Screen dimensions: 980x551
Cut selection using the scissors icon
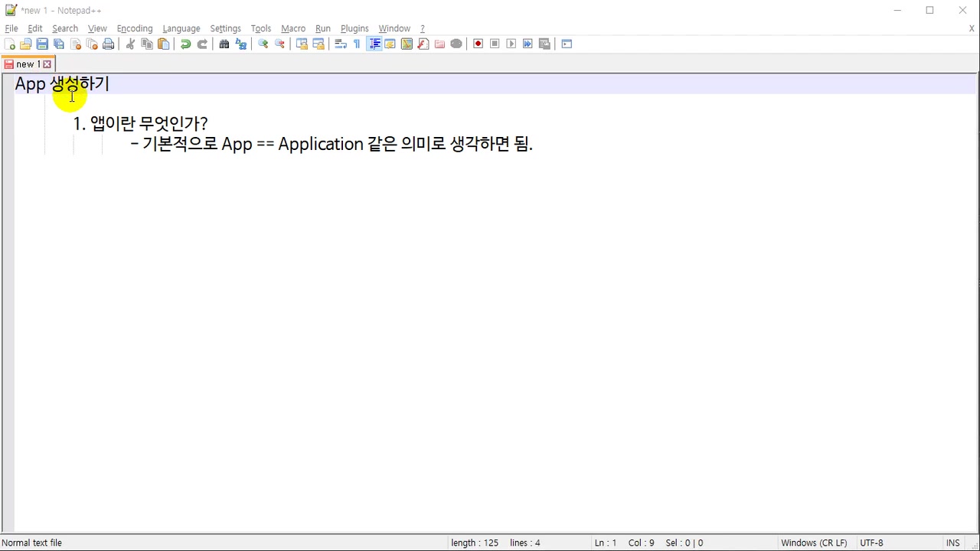click(130, 44)
